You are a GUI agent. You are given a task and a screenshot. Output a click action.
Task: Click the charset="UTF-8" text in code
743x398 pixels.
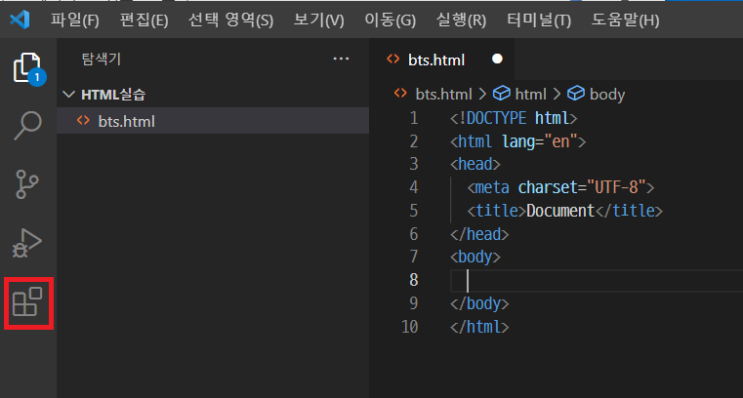(581, 187)
